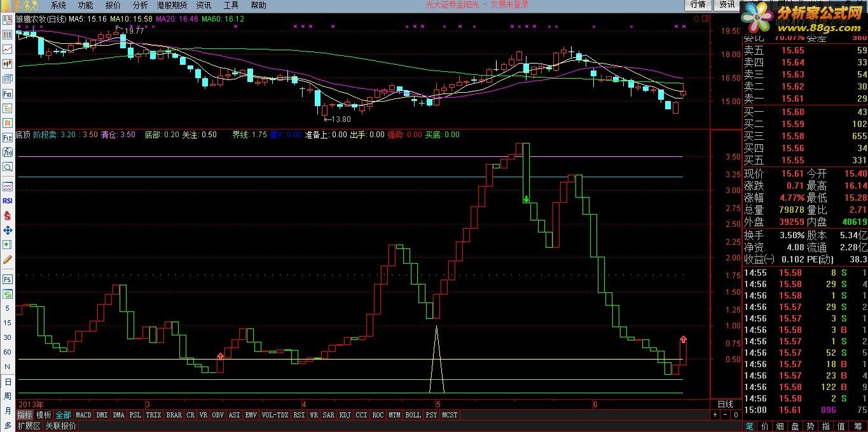Click the minus icon beside 日线
Viewport: 868px width, 432px height.
pos(725,415)
